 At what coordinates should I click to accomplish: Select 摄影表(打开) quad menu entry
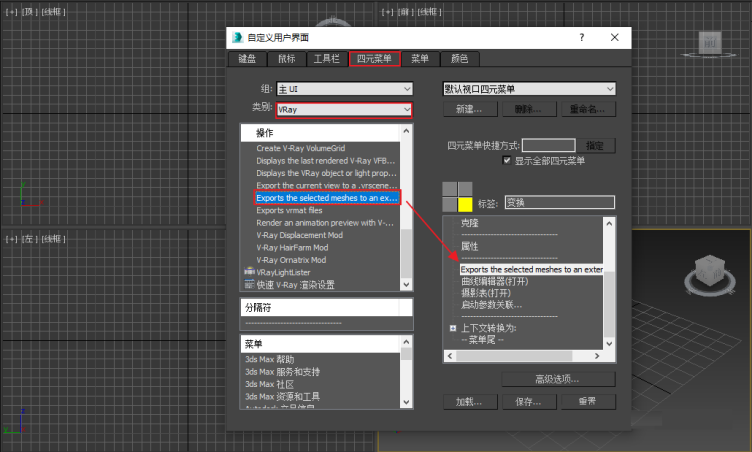[486, 293]
